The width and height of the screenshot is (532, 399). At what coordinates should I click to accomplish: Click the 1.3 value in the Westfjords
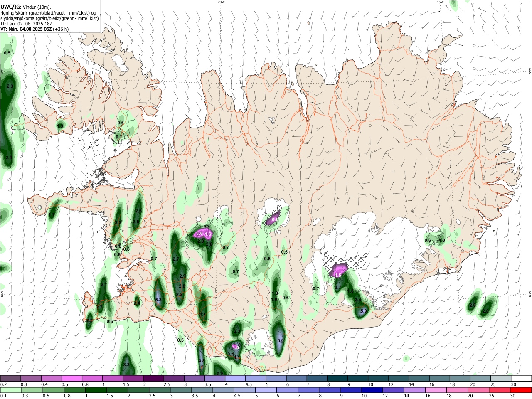pyautogui.click(x=60, y=126)
